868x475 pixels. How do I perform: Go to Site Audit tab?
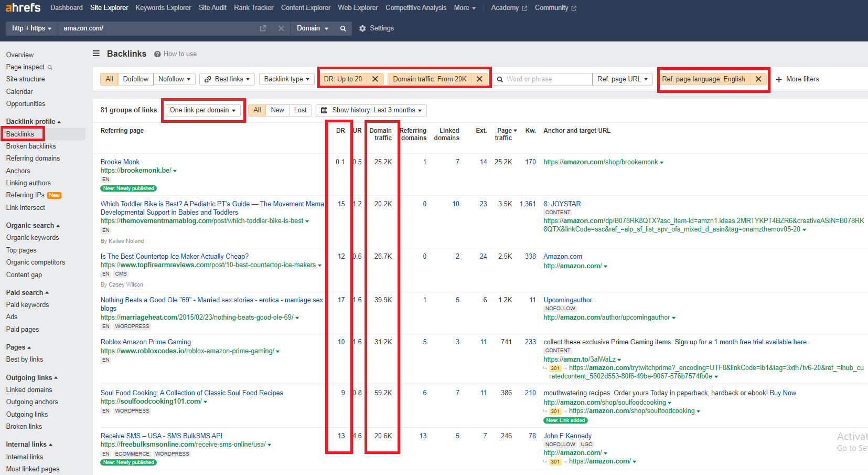click(x=212, y=8)
